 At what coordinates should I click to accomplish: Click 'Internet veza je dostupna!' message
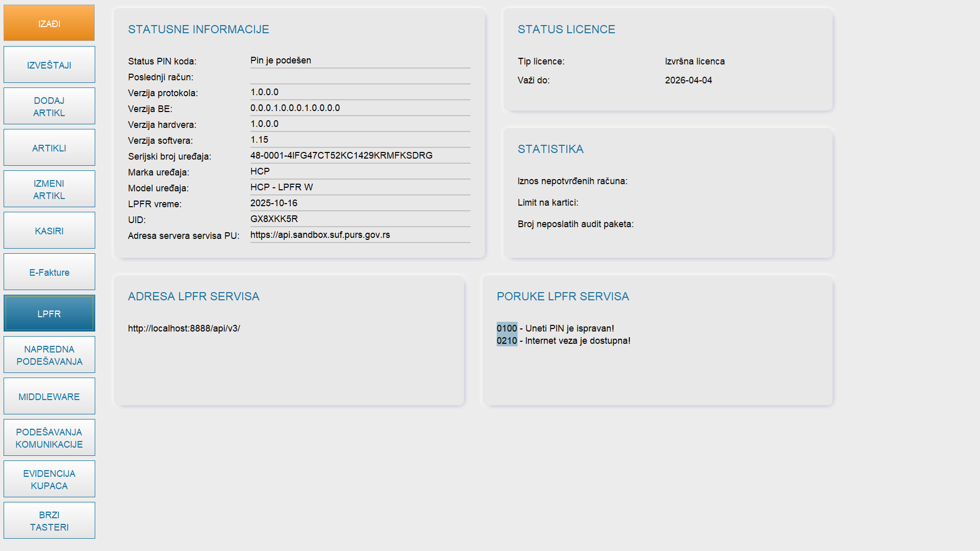point(578,341)
